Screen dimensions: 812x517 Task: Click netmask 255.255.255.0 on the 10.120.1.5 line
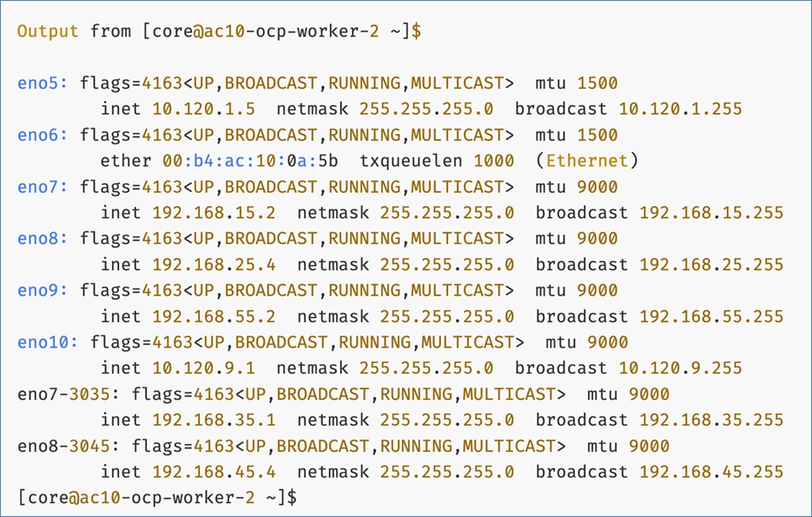[x=426, y=109]
